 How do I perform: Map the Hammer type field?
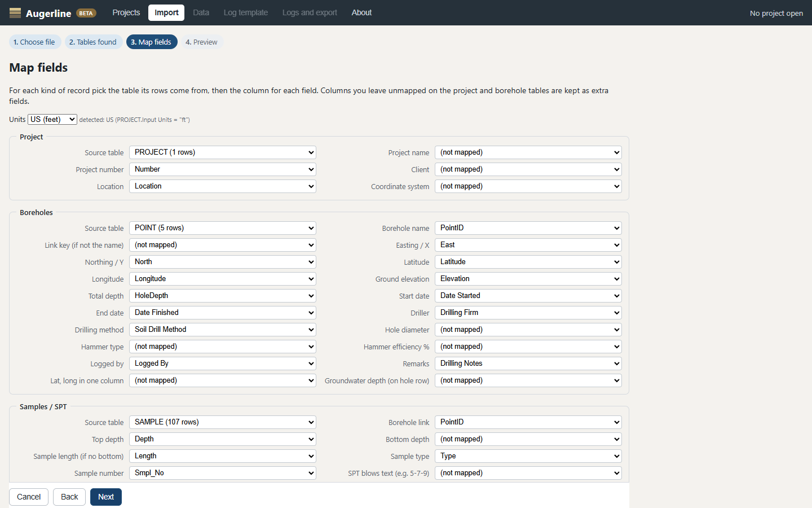[223, 347]
